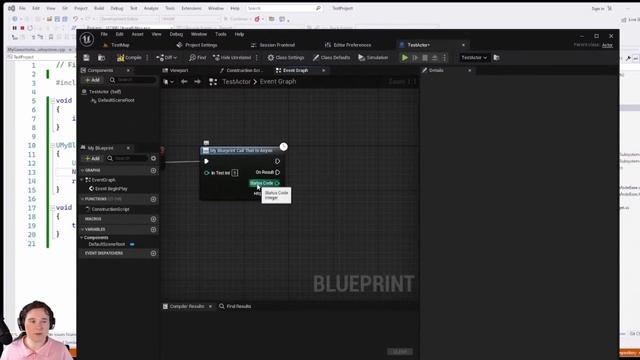Open the Diff dropdown
This screenshot has width=640, height=360.
tap(167, 58)
